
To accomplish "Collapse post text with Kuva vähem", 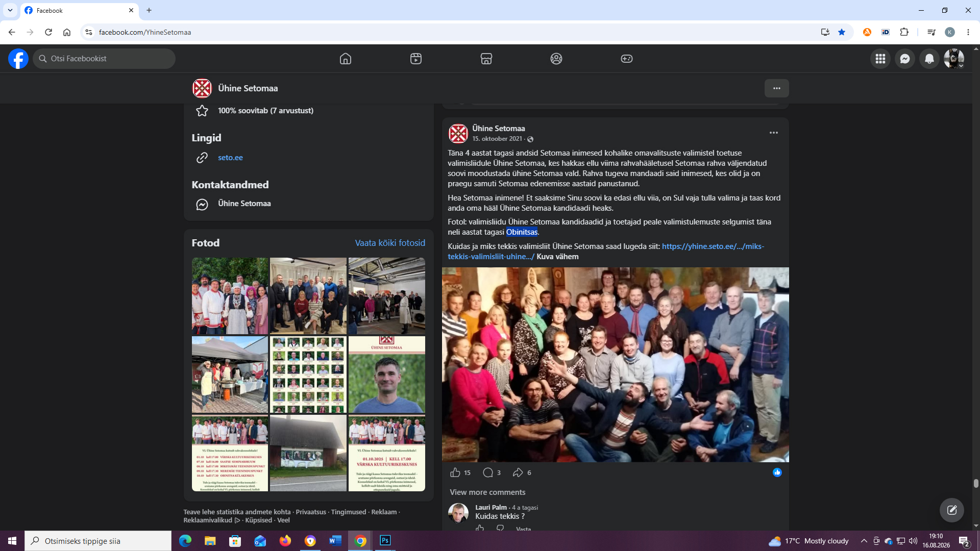I will tap(557, 257).
